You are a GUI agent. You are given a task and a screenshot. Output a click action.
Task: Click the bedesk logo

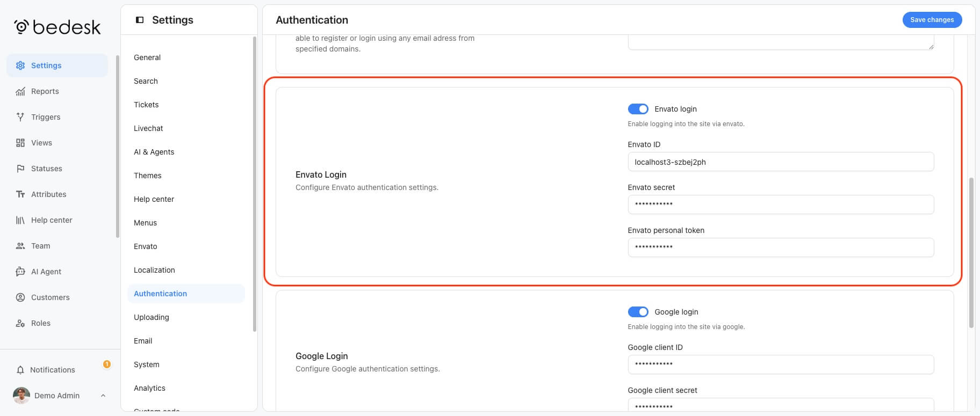(57, 27)
